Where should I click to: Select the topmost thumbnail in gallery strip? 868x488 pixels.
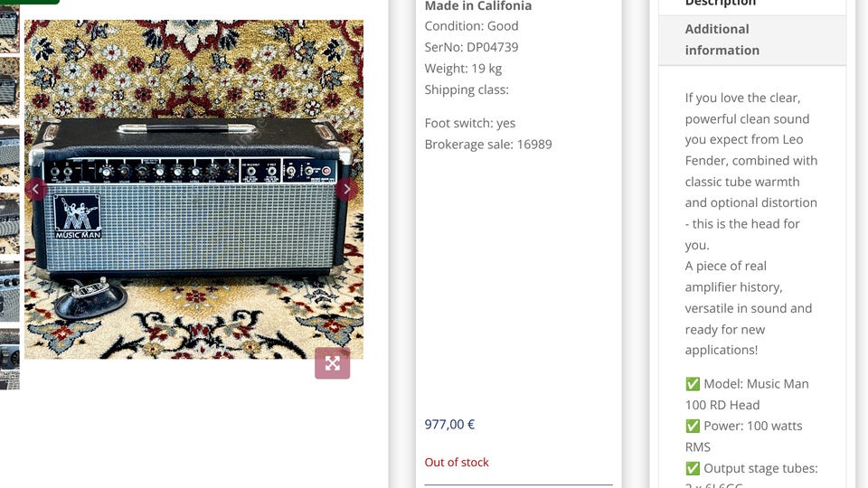[x=9, y=27]
